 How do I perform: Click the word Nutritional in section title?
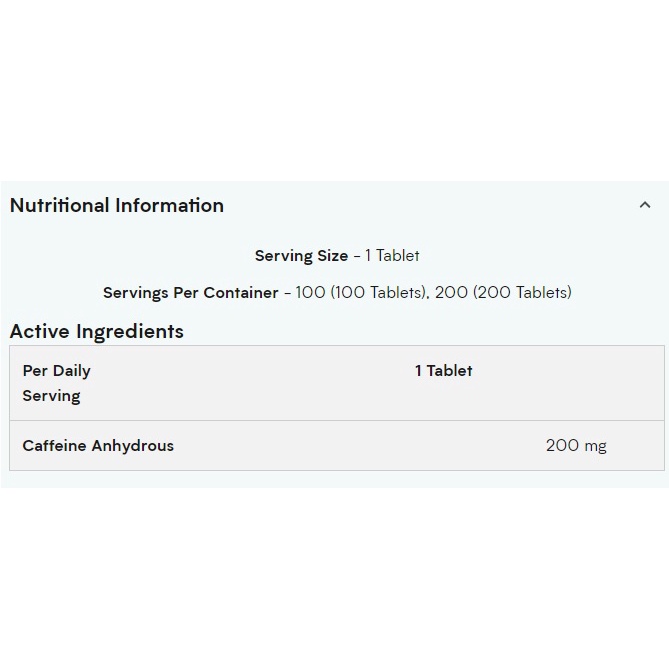pos(60,205)
